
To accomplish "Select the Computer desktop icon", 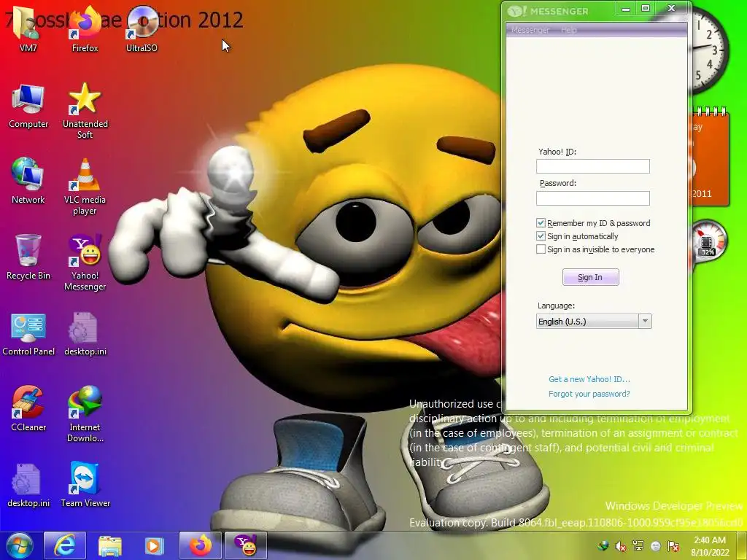I will tap(28, 106).
